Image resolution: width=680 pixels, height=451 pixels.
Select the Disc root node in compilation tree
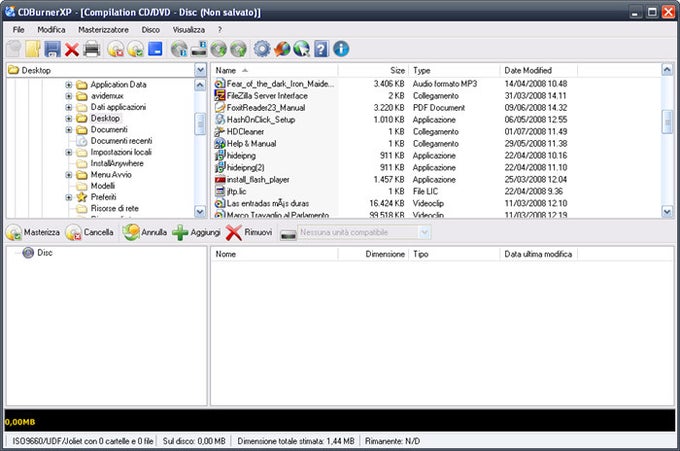click(x=44, y=253)
